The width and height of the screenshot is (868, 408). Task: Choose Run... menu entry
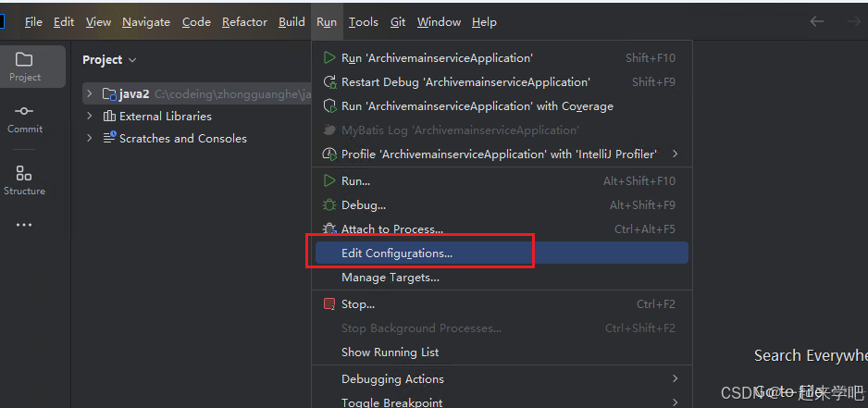(x=502, y=180)
